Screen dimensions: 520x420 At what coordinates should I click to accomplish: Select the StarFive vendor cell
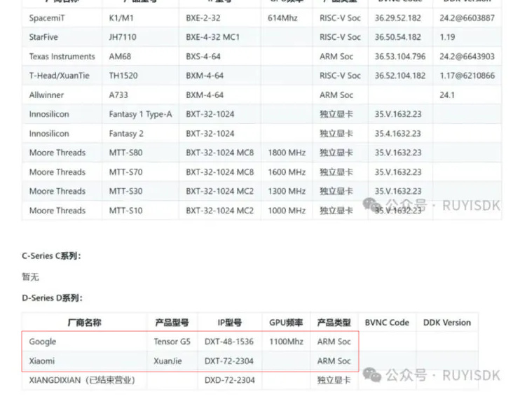click(x=43, y=37)
